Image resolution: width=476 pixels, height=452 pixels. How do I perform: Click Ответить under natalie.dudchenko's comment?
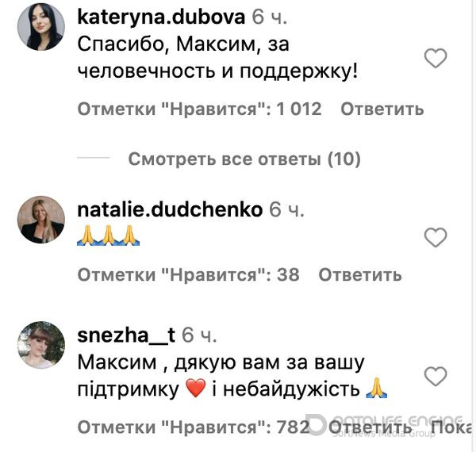coord(360,275)
